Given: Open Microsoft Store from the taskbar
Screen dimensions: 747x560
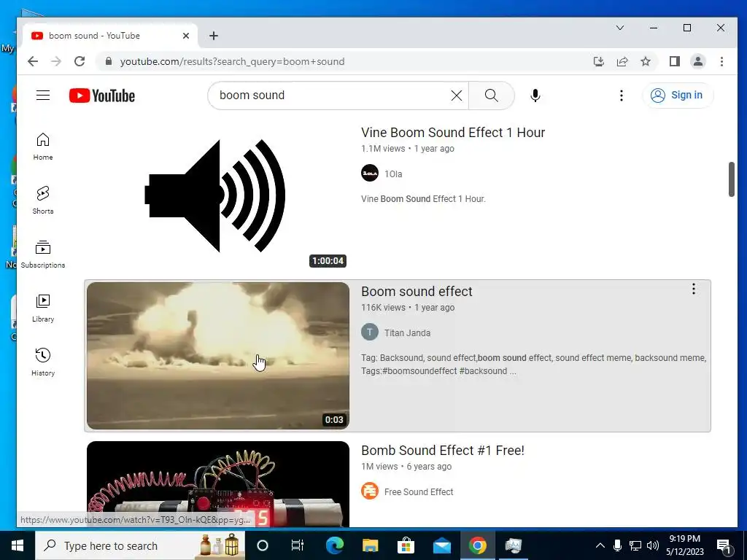Looking at the screenshot, I should click(x=406, y=545).
